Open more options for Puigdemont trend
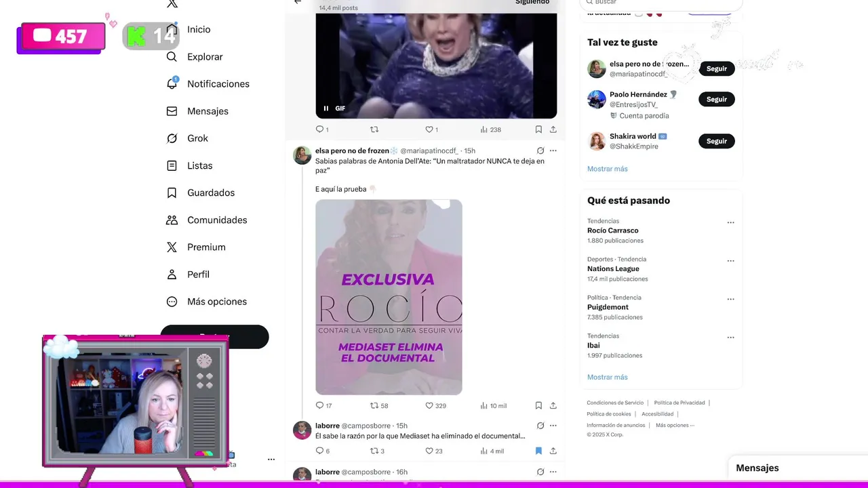 (x=730, y=299)
